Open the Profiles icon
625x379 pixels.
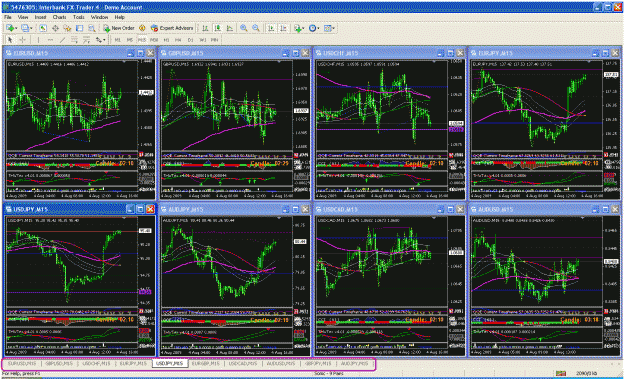(x=25, y=28)
